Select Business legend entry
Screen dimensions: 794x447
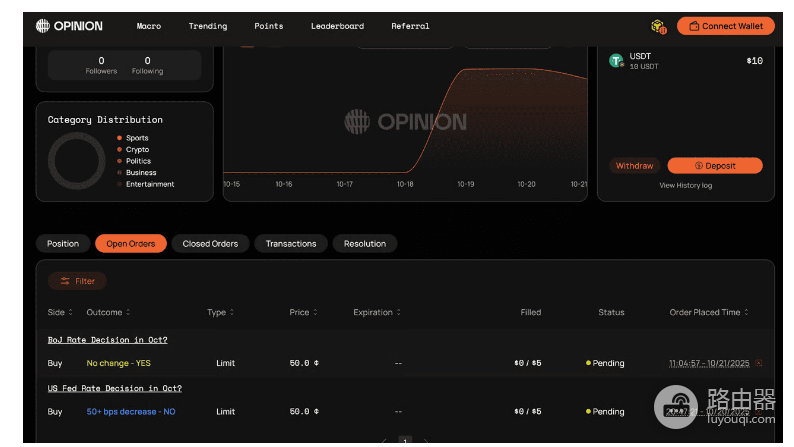(137, 173)
